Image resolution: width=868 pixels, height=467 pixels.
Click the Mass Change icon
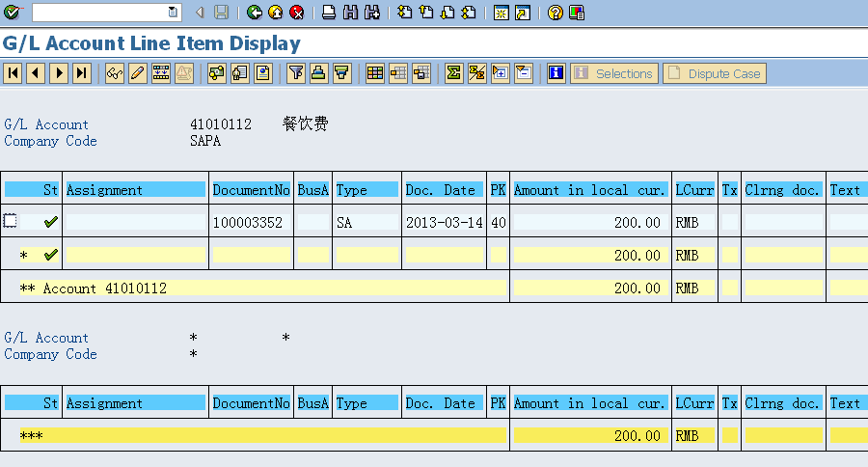click(161, 73)
